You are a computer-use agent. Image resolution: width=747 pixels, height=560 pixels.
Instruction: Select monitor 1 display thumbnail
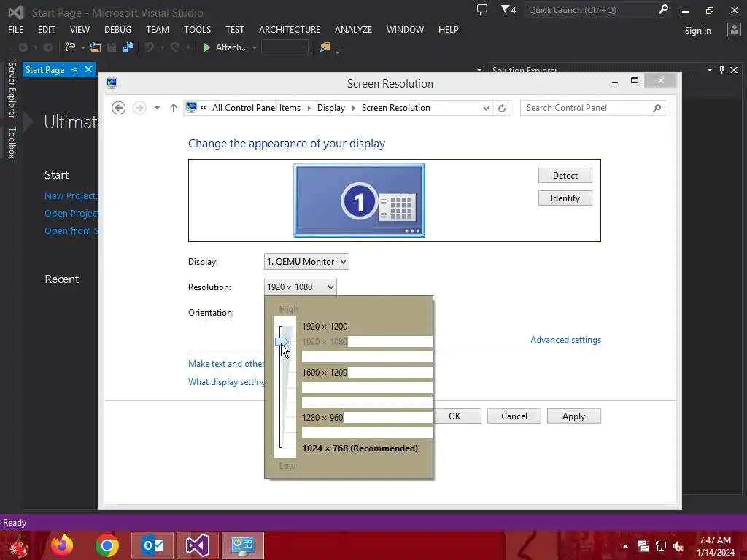[x=359, y=201]
